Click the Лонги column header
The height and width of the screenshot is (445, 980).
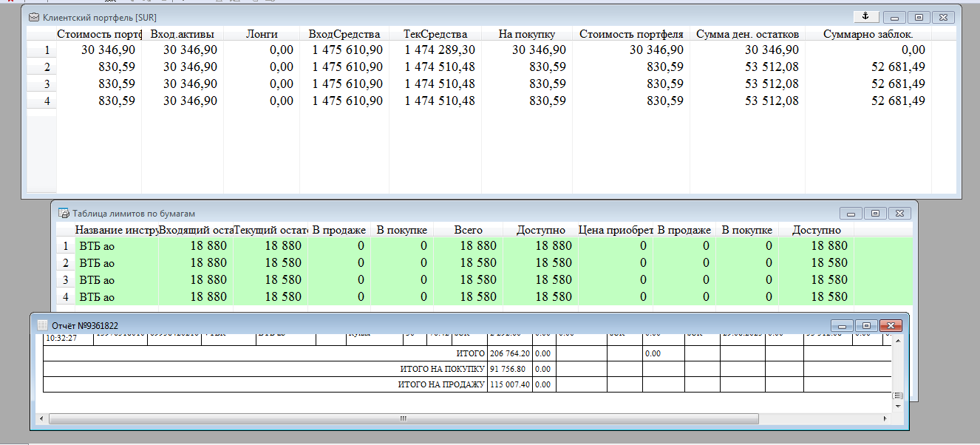point(262,34)
